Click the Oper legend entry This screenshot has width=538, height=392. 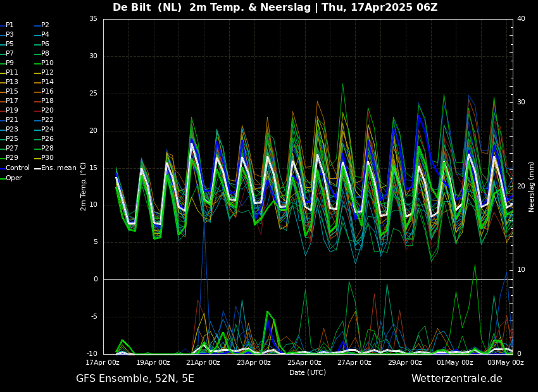pyautogui.click(x=13, y=178)
